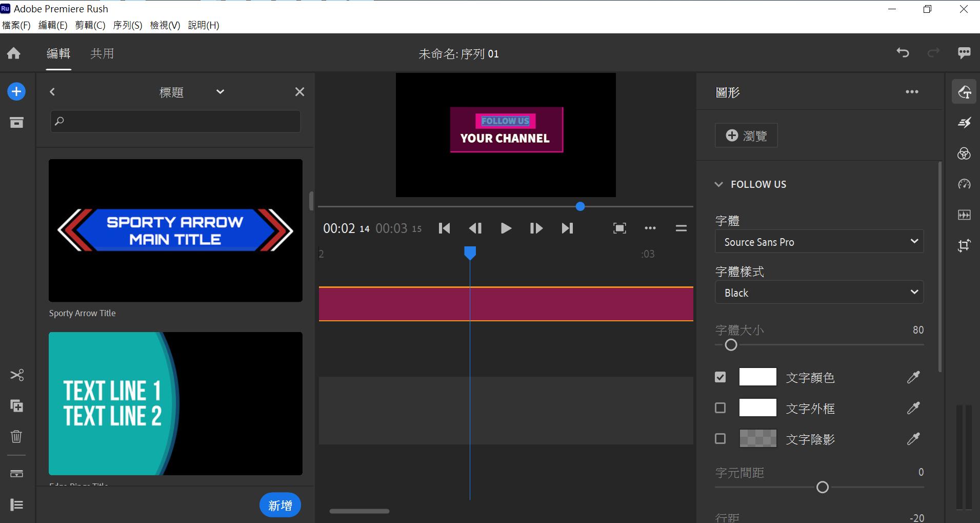Open the Color panel icon
This screenshot has width=980, height=523.
(964, 153)
